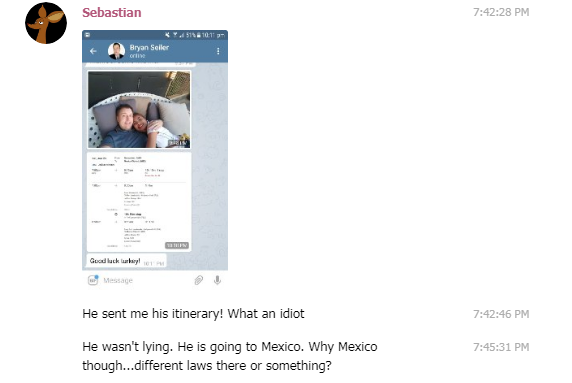This screenshot has height=383, width=572.
Task: Click the 7:42:28 PM timestamp
Action: click(501, 12)
